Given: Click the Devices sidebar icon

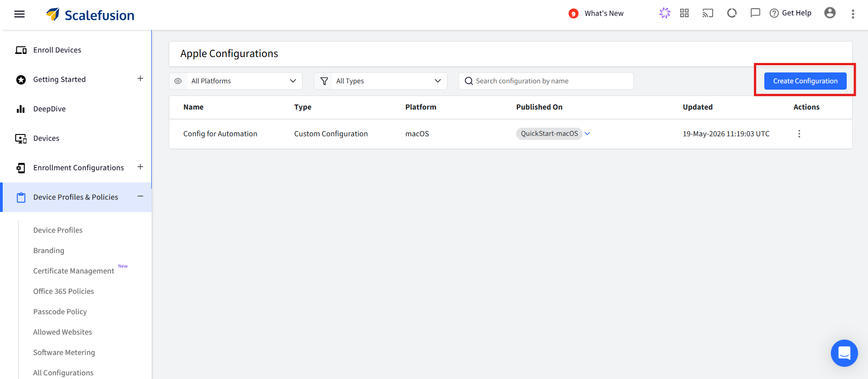Looking at the screenshot, I should (21, 139).
